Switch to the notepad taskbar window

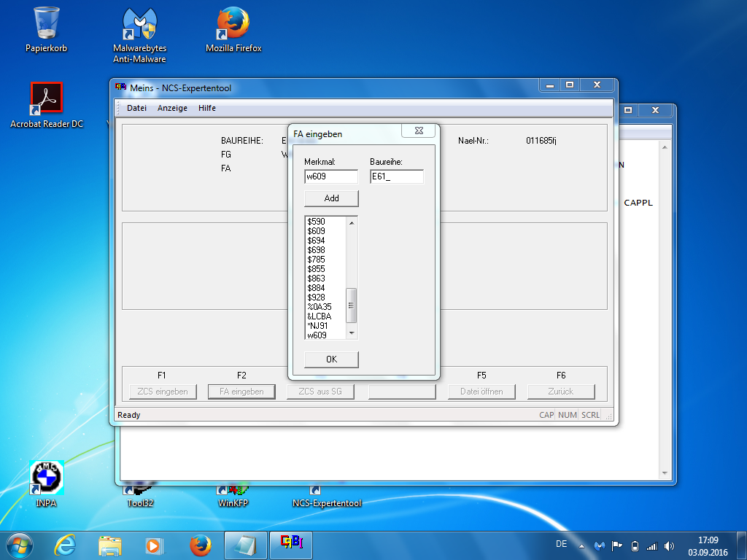point(245,545)
